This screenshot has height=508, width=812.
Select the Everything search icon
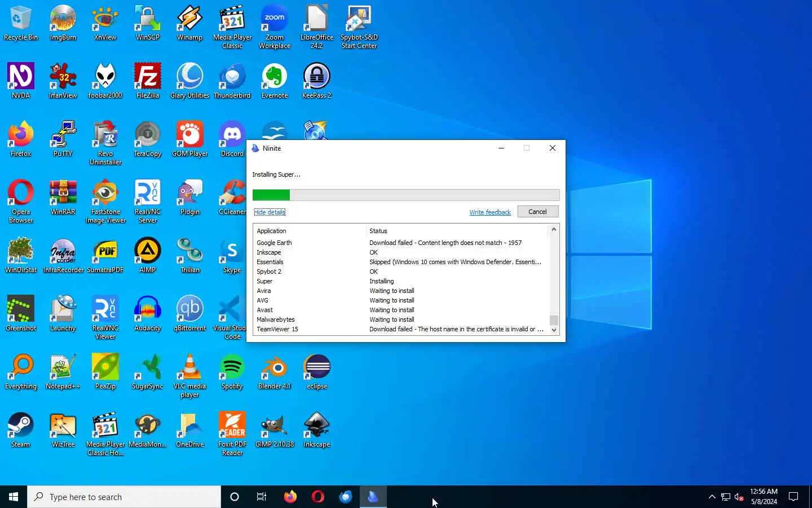[x=21, y=372]
